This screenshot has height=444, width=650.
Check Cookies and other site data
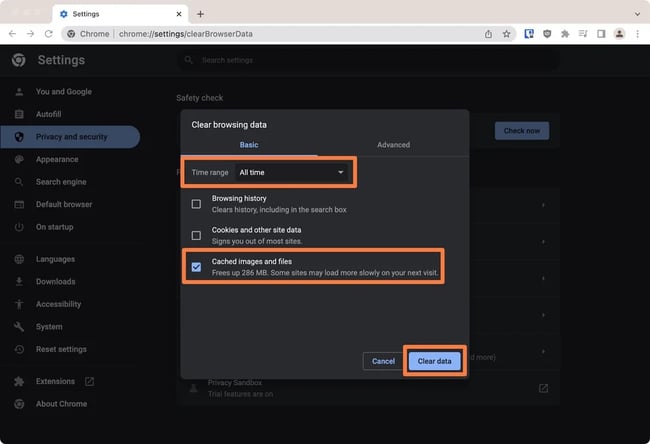coord(197,235)
